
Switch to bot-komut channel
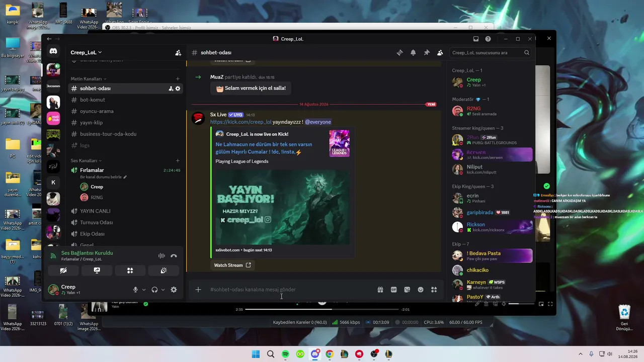125,100
